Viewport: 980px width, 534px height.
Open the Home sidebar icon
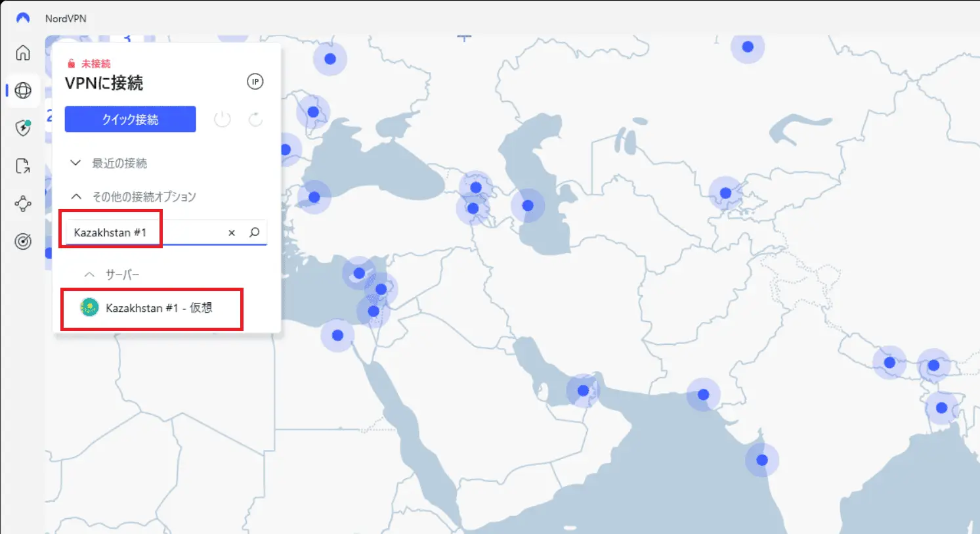pos(23,53)
